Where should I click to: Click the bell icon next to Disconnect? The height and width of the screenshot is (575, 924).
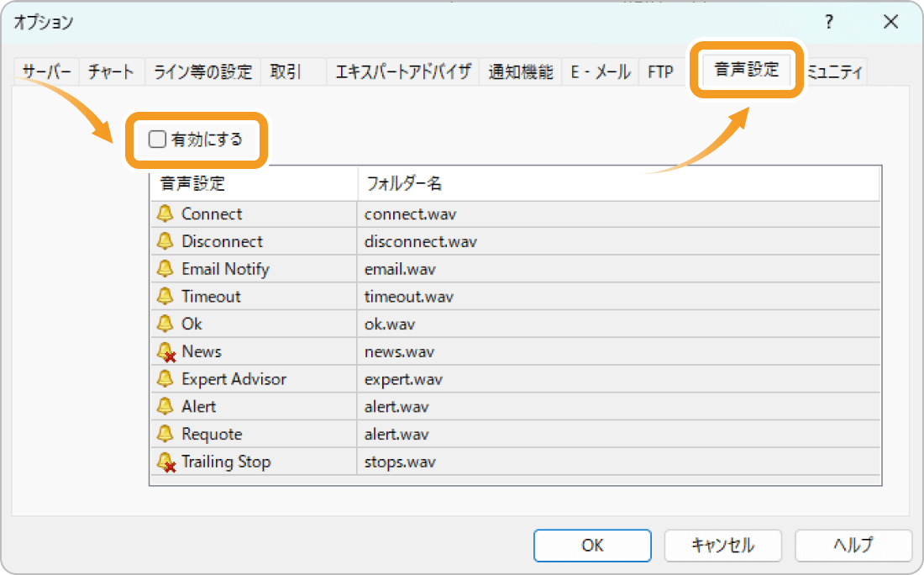point(165,241)
